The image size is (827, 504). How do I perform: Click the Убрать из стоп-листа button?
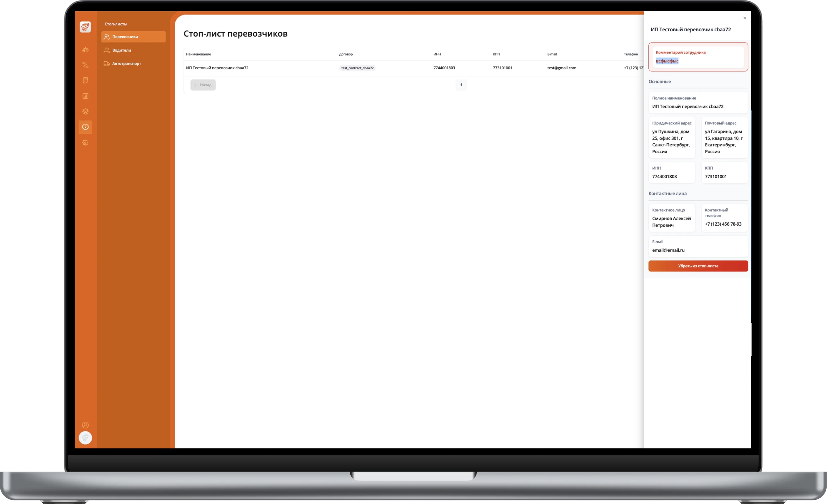click(x=698, y=266)
